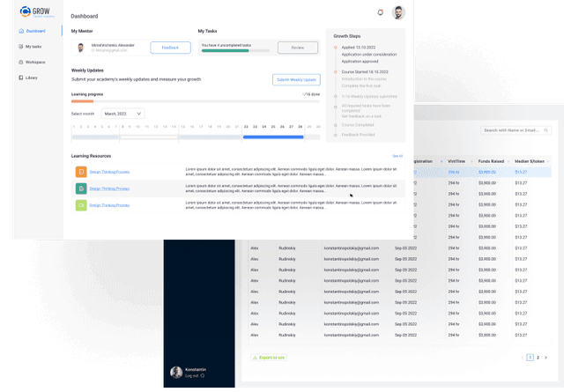564x392 pixels.
Task: Click the Feedback button
Action: point(170,48)
